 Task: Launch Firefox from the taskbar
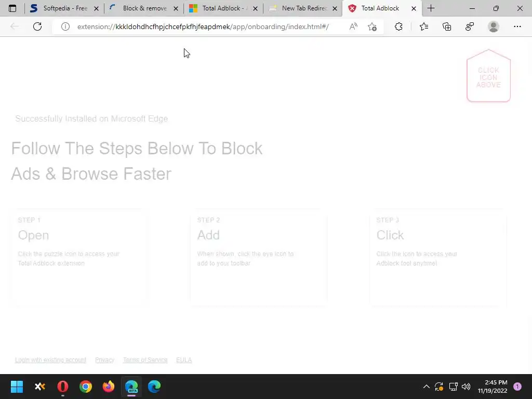coord(109,387)
